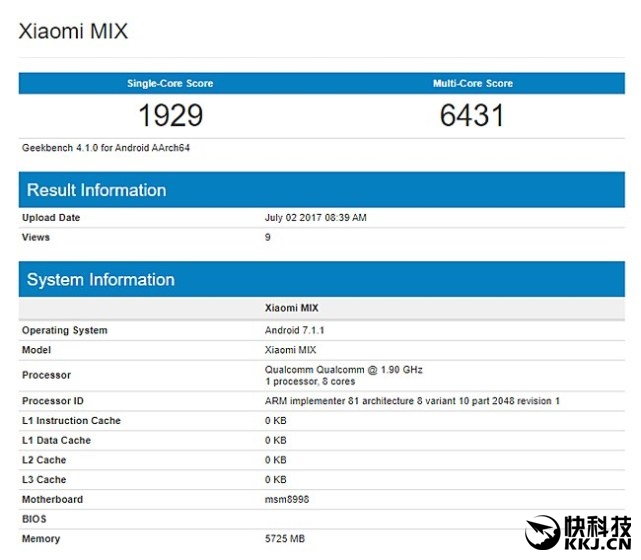Select the Android 7.1.1 value
Screen dimensions: 641x560
coord(294,330)
